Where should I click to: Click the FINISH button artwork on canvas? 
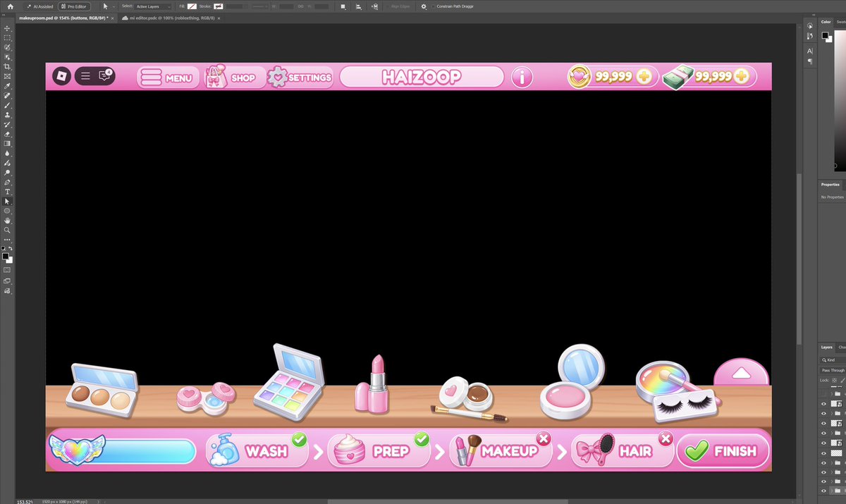point(723,451)
